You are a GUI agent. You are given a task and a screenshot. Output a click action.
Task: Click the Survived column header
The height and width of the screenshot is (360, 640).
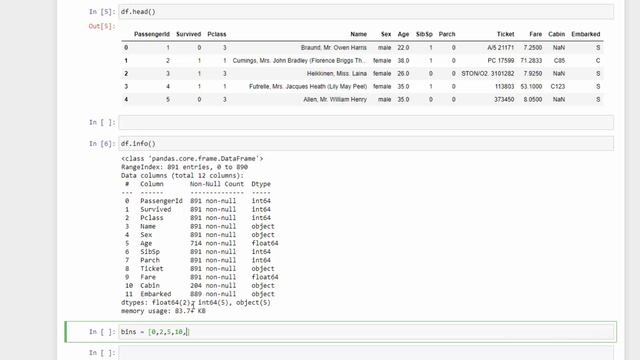pos(189,34)
